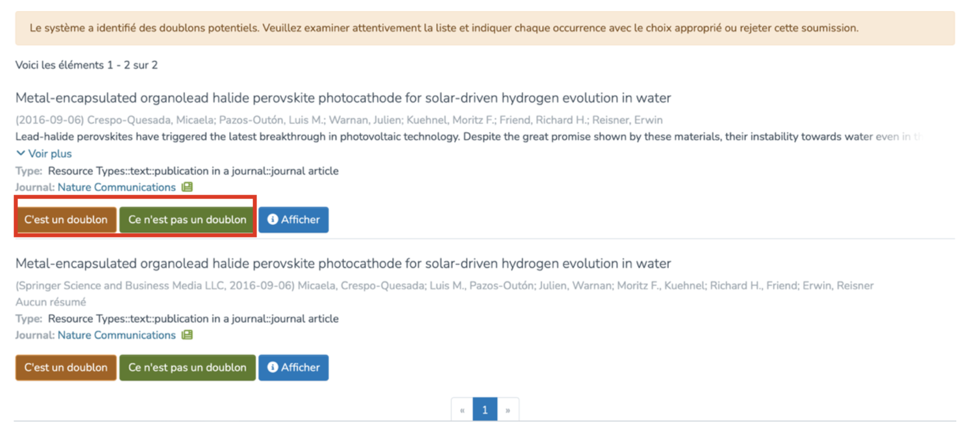Click the info icon on second Afficher button
Viewport: 980px width, 444px height.
[273, 367]
